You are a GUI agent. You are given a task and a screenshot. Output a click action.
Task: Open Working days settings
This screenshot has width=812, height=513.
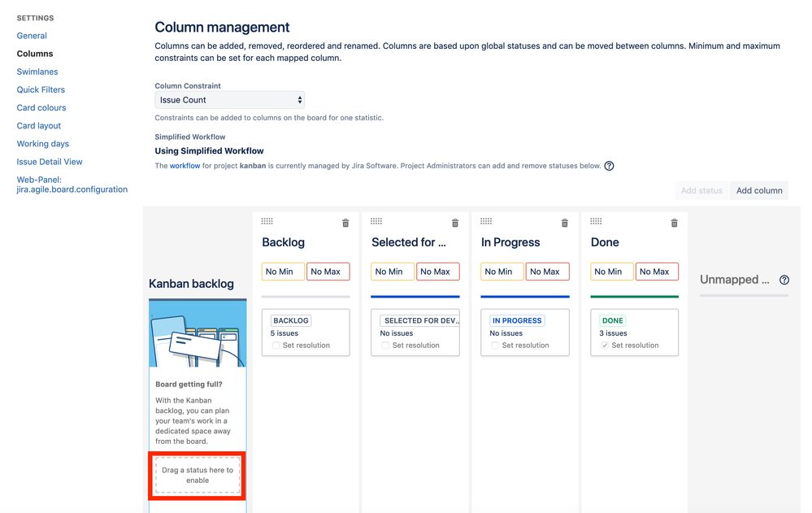coord(43,144)
